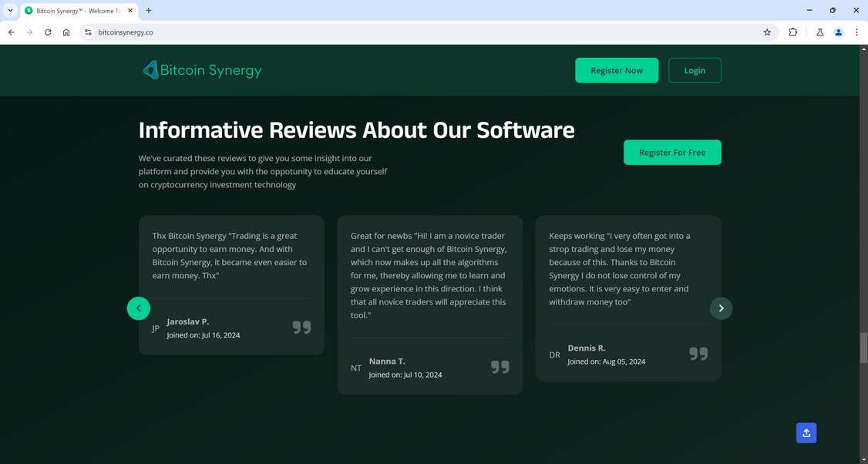The width and height of the screenshot is (868, 464).
Task: Open Chrome Labs flask icon
Action: point(820,32)
